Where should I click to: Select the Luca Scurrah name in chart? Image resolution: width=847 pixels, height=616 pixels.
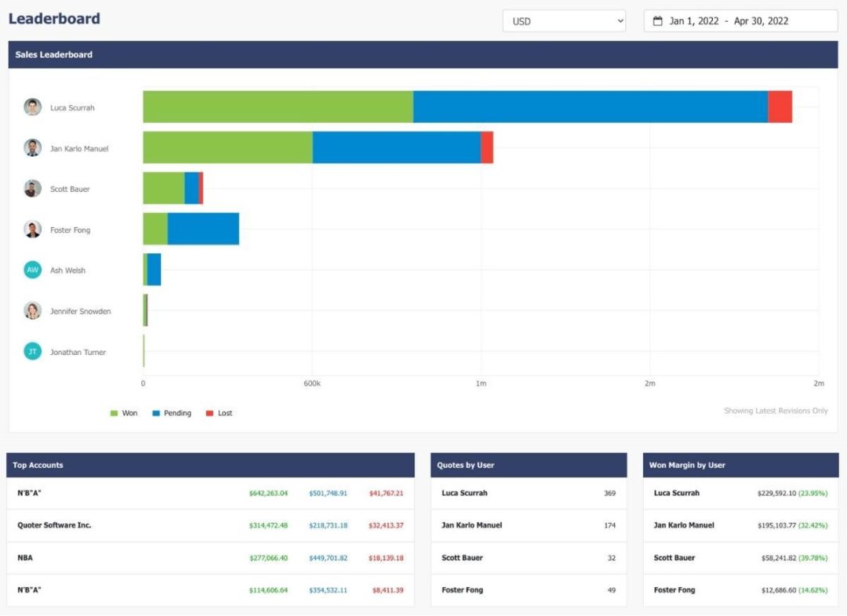72,108
